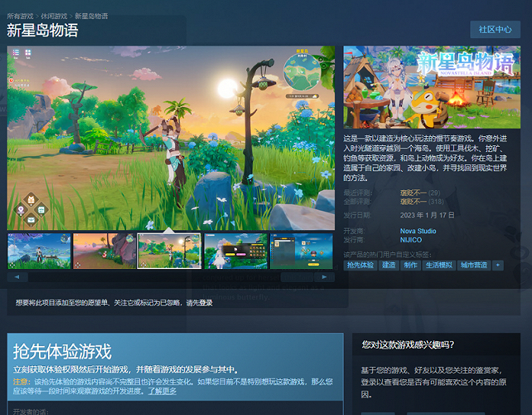Click the 您对这款游戏感兴趣吗? heading

(x=407, y=345)
